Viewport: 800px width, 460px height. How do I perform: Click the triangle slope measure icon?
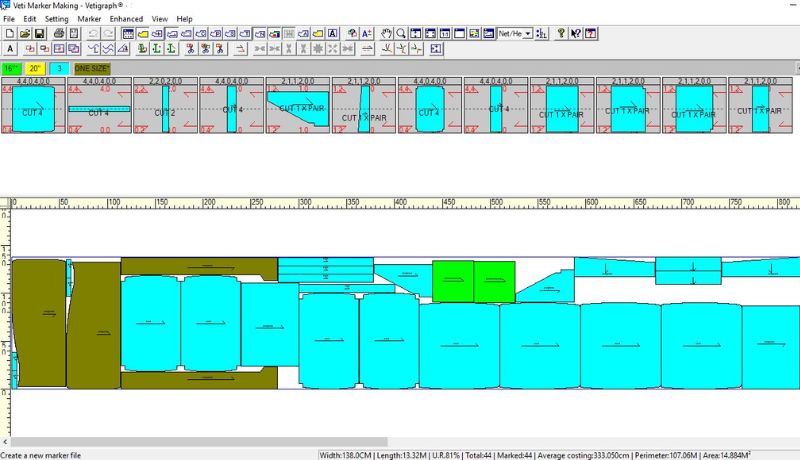[123, 49]
